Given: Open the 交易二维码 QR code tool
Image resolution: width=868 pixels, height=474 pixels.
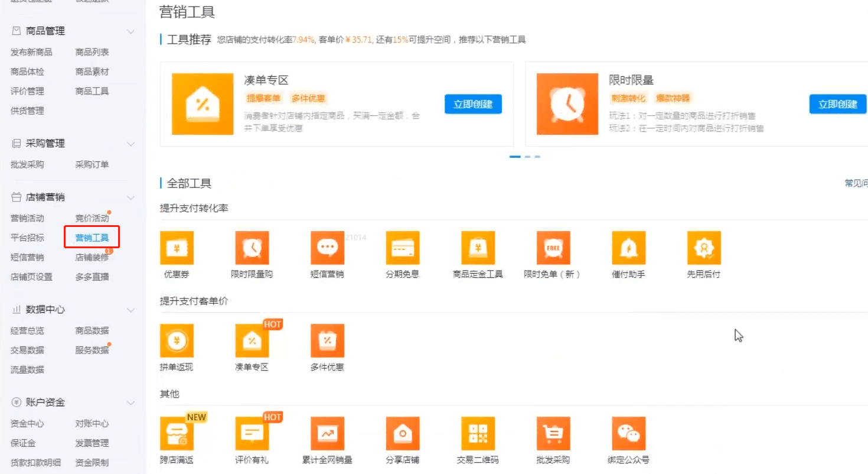Looking at the screenshot, I should click(478, 433).
